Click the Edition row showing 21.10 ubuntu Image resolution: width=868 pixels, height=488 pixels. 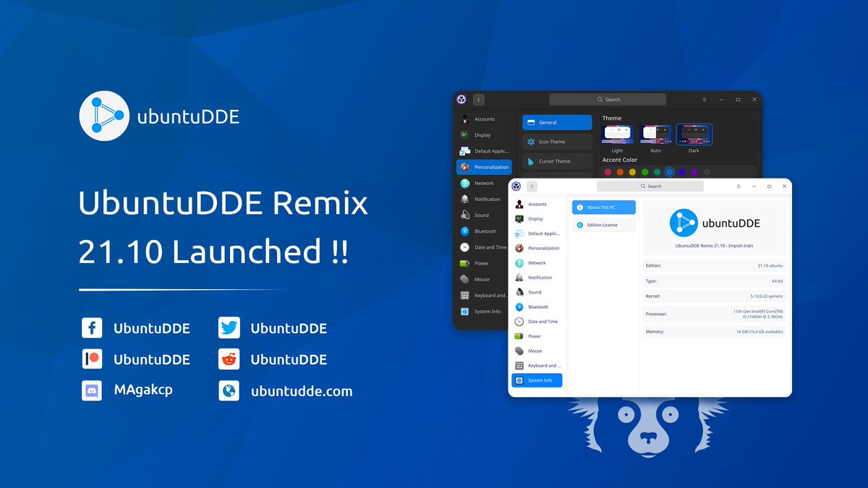point(714,265)
